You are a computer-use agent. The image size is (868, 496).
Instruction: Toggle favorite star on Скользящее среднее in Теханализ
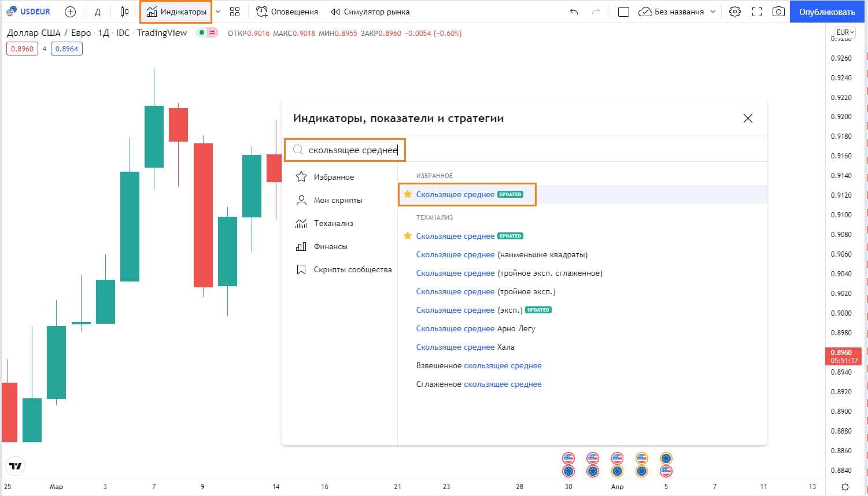tap(408, 236)
